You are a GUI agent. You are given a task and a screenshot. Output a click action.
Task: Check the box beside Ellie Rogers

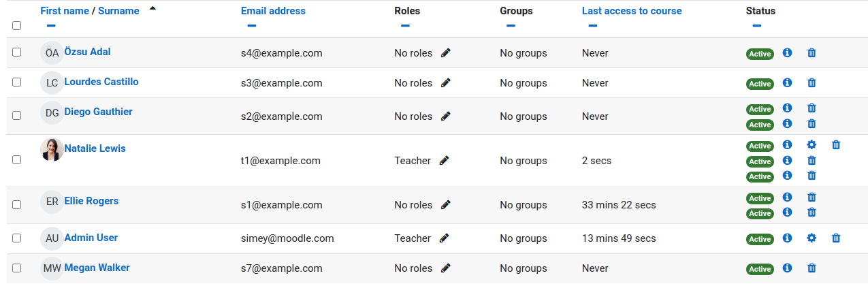(x=17, y=204)
